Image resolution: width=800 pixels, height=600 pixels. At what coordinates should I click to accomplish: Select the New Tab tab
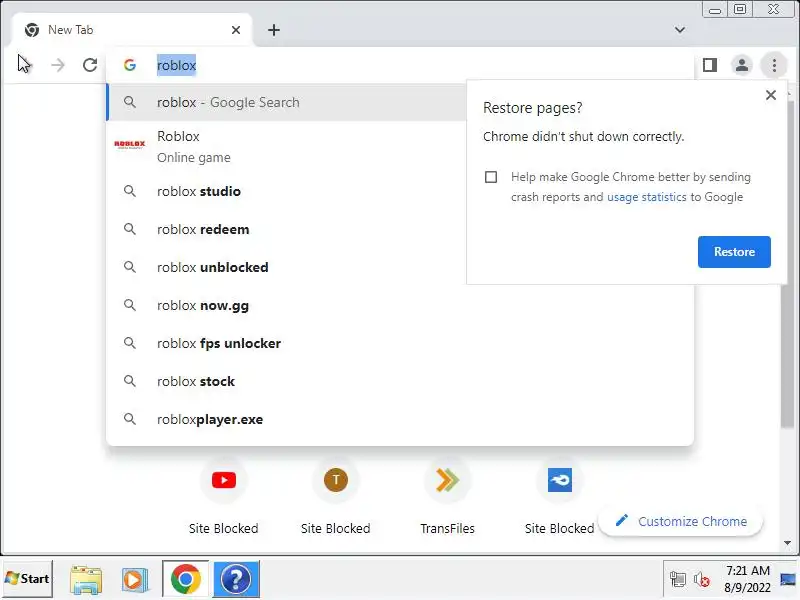click(132, 30)
